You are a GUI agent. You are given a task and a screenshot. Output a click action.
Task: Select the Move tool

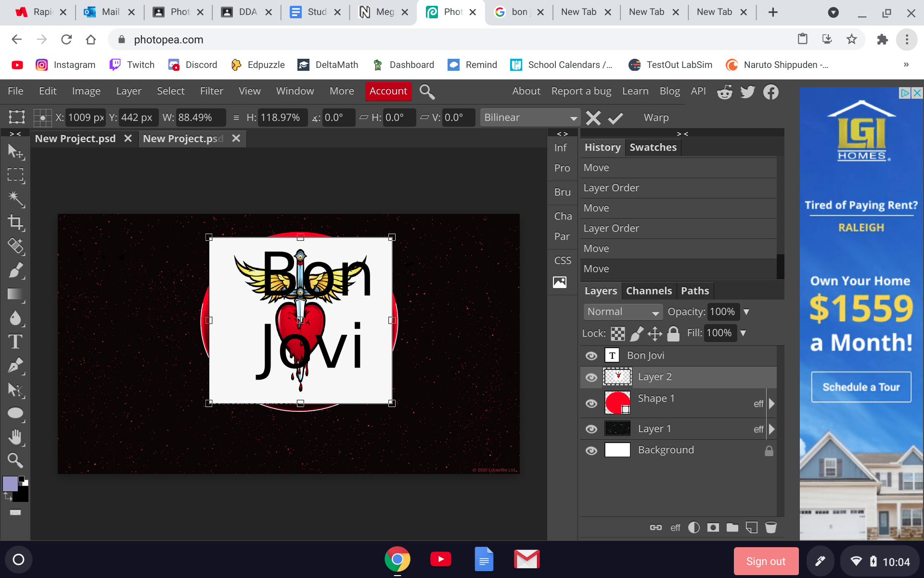pos(15,152)
